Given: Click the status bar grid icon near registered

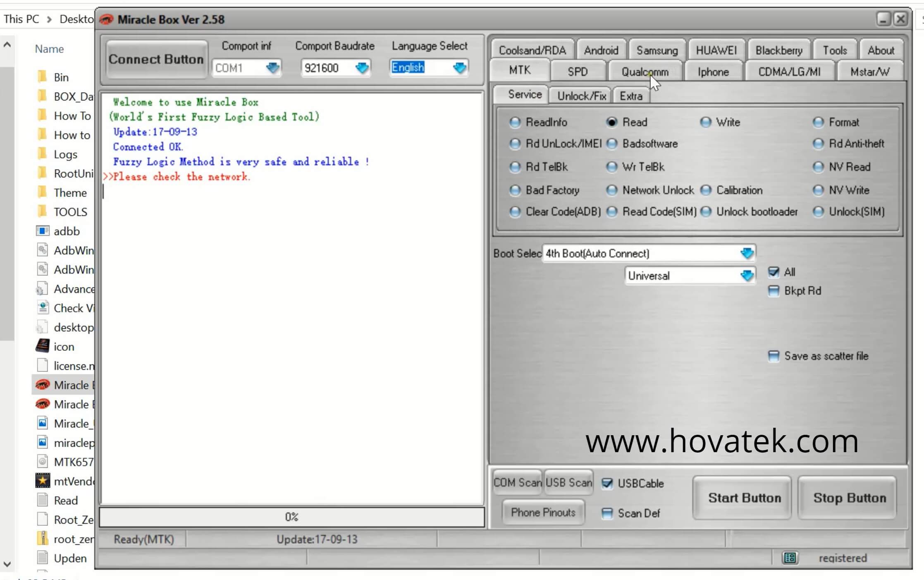Looking at the screenshot, I should pos(790,558).
